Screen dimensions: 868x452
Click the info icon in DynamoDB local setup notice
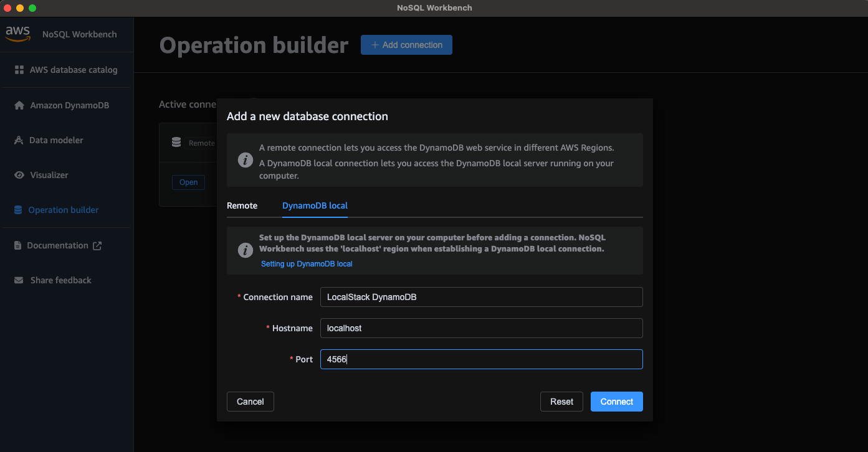[x=246, y=250]
